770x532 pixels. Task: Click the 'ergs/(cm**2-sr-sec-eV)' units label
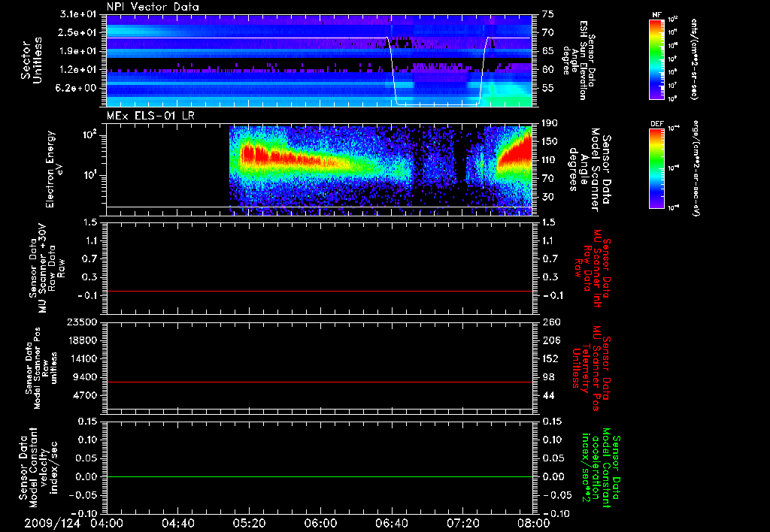[x=696, y=168]
